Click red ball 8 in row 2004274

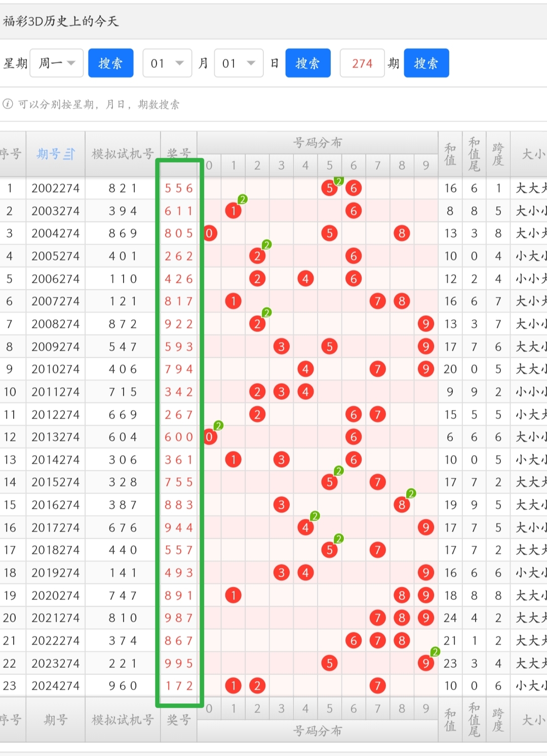pos(402,233)
